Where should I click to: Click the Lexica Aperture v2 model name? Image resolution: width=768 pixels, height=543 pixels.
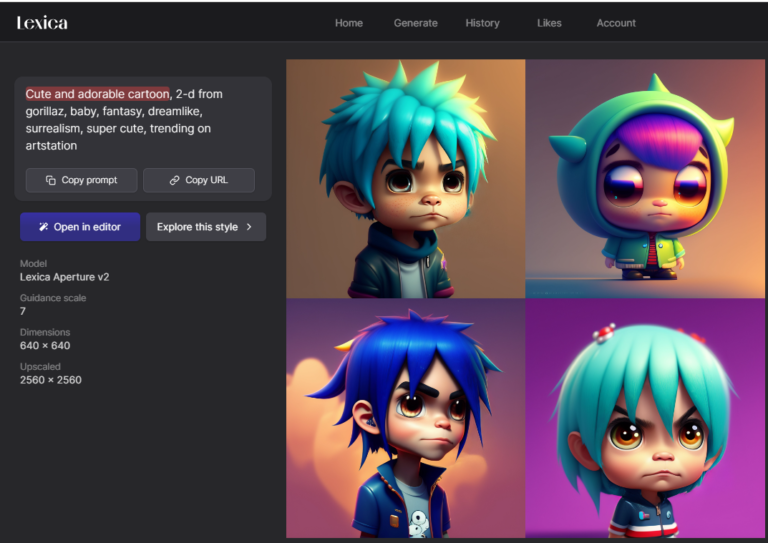coord(65,277)
